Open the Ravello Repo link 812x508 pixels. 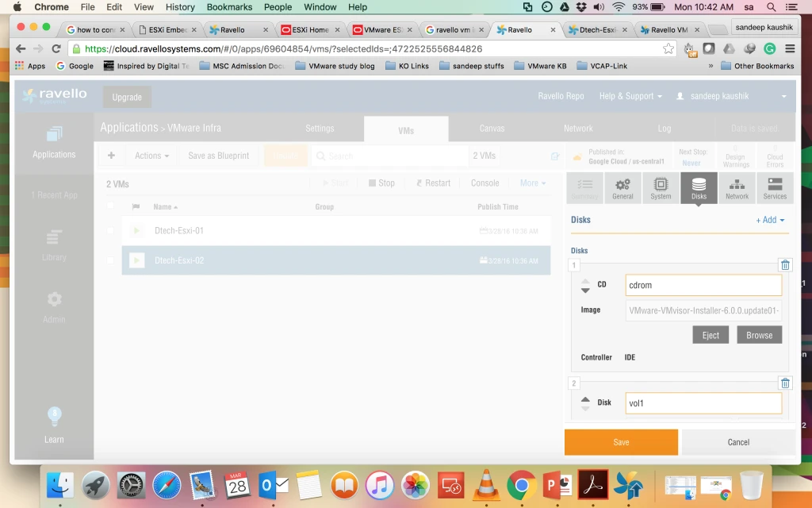pyautogui.click(x=561, y=96)
